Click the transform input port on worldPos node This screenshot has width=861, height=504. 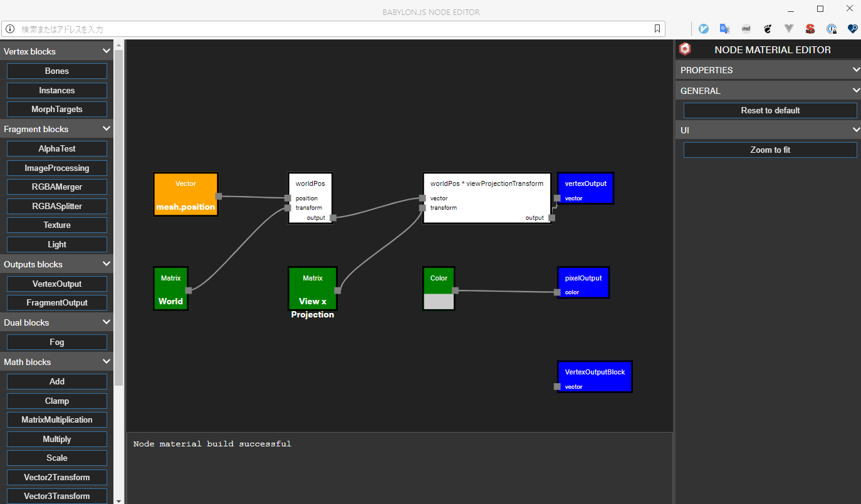coord(288,208)
